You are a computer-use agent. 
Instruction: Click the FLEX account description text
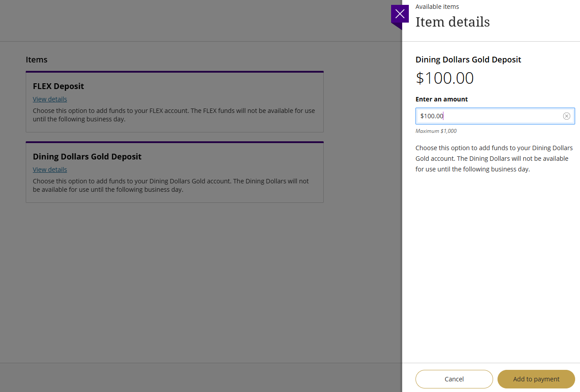pyautogui.click(x=174, y=115)
